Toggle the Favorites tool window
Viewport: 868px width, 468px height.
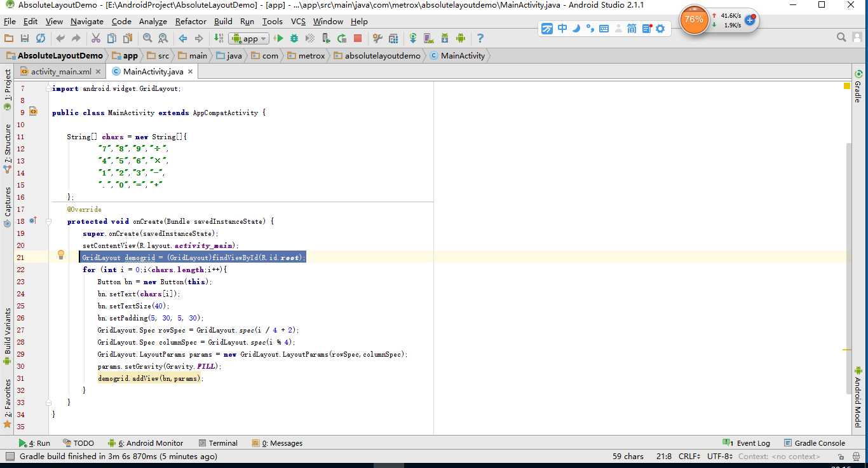click(x=7, y=403)
